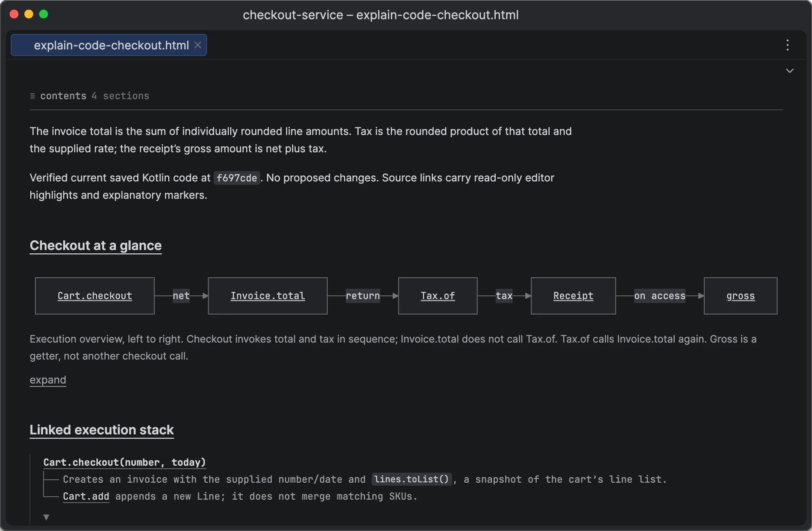The width and height of the screenshot is (812, 531).
Task: Click the chevron-down icon below the tab bar
Action: point(789,71)
